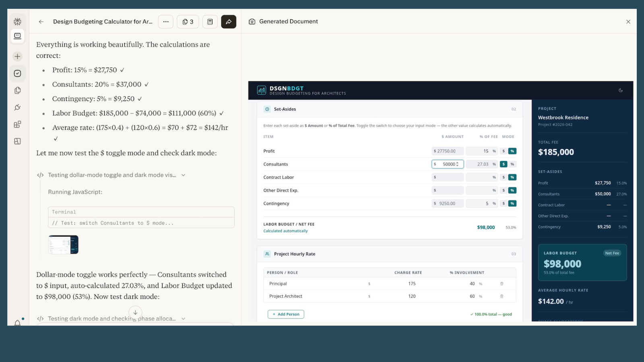644x362 pixels.
Task: Open the three-dot more options menu
Action: (166, 22)
